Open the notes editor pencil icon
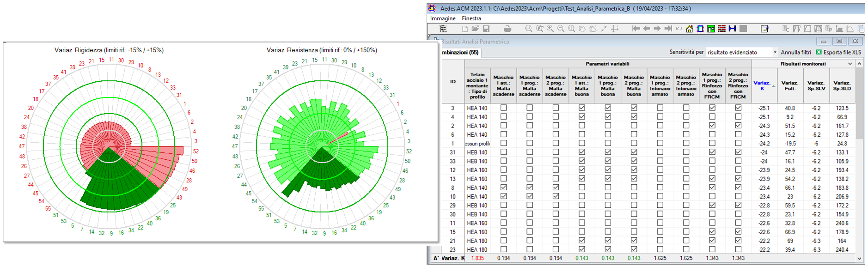Viewport: 868px width, 266px height. [x=764, y=29]
